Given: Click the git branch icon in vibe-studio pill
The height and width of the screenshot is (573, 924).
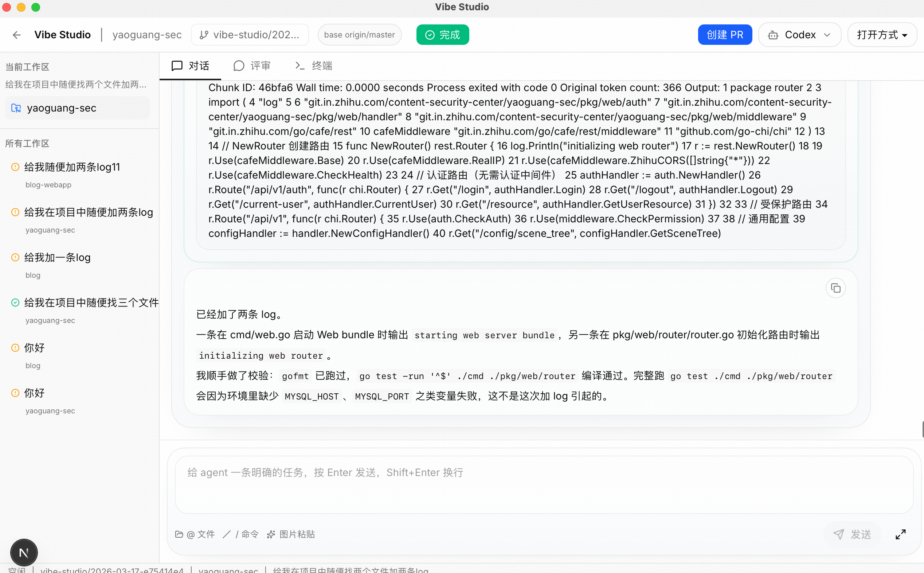Looking at the screenshot, I should click(204, 35).
